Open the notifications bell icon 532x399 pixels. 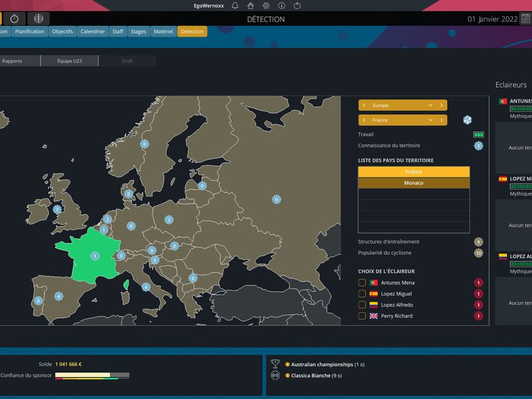pyautogui.click(x=235, y=5)
